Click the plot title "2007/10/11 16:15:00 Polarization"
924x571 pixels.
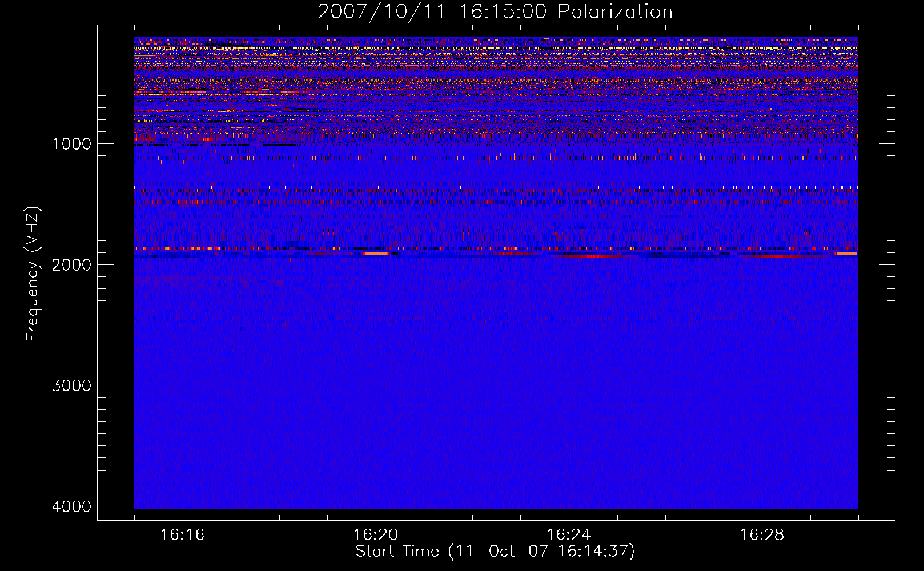[495, 11]
